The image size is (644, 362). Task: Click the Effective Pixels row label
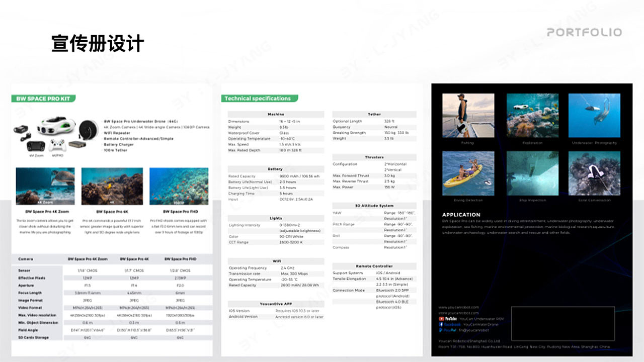click(x=32, y=278)
